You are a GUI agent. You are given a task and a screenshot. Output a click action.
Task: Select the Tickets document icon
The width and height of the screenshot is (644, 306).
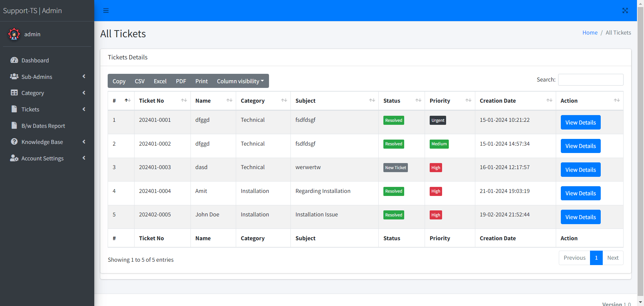tap(14, 109)
